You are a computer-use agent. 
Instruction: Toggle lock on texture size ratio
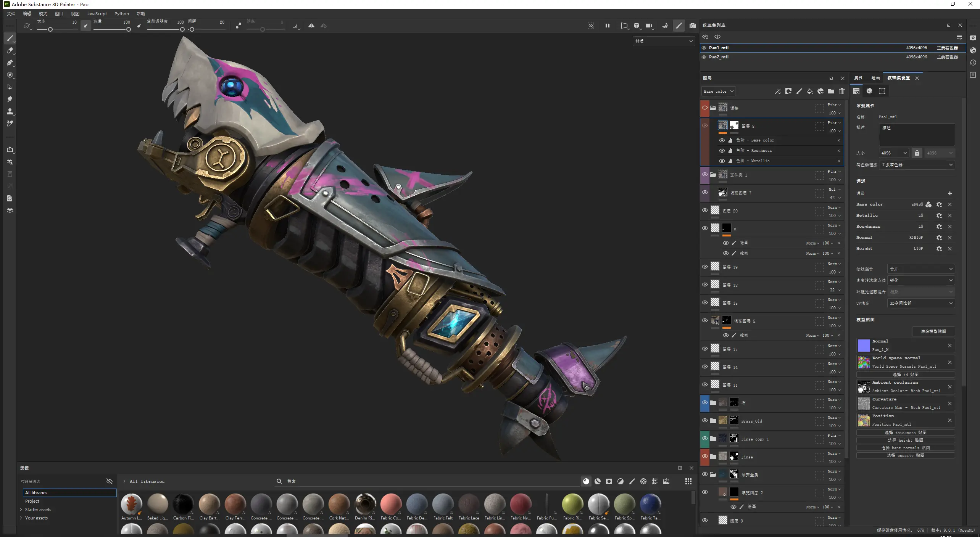917,153
